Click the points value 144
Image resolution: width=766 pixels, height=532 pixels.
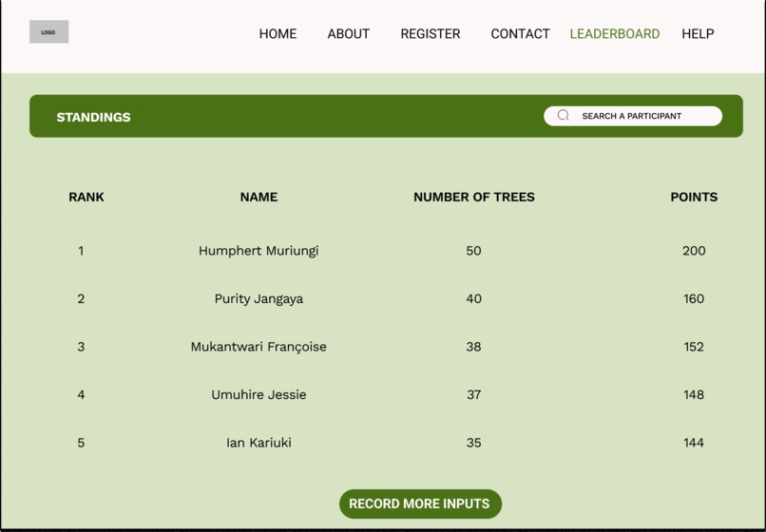tap(694, 443)
